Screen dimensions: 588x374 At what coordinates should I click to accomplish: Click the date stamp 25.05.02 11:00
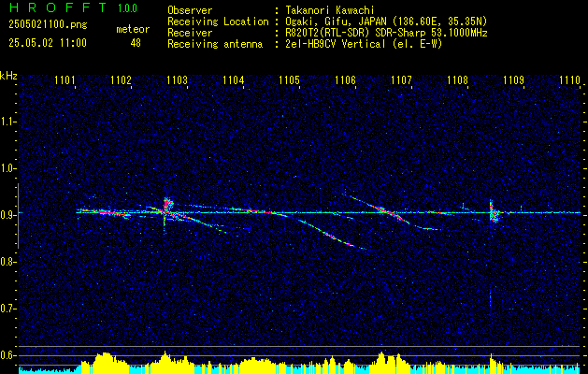click(48, 43)
